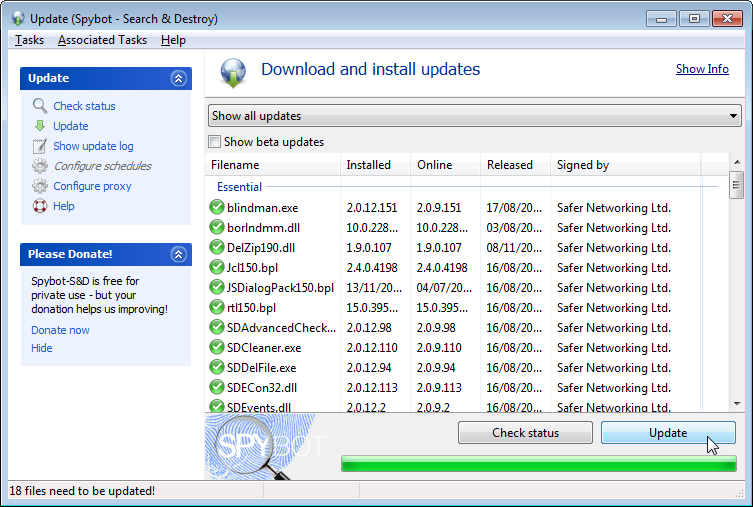
Task: Click the file list scrollbar thumb
Action: pyautogui.click(x=736, y=185)
